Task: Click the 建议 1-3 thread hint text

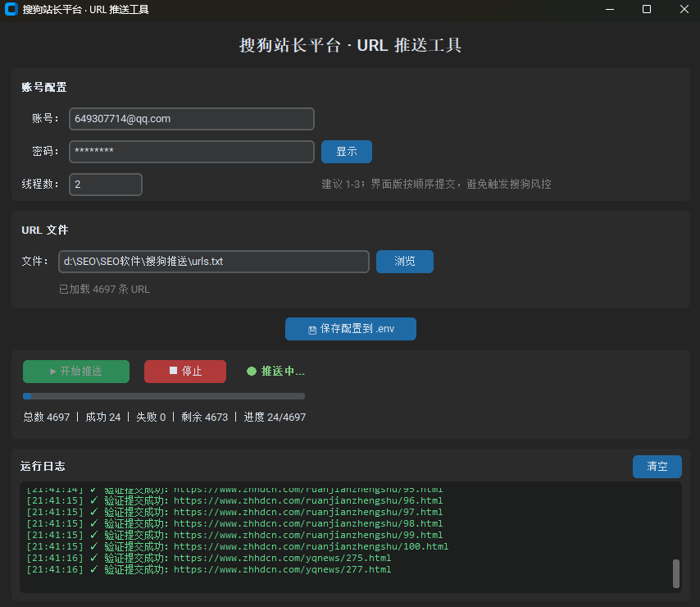Action: click(436, 184)
